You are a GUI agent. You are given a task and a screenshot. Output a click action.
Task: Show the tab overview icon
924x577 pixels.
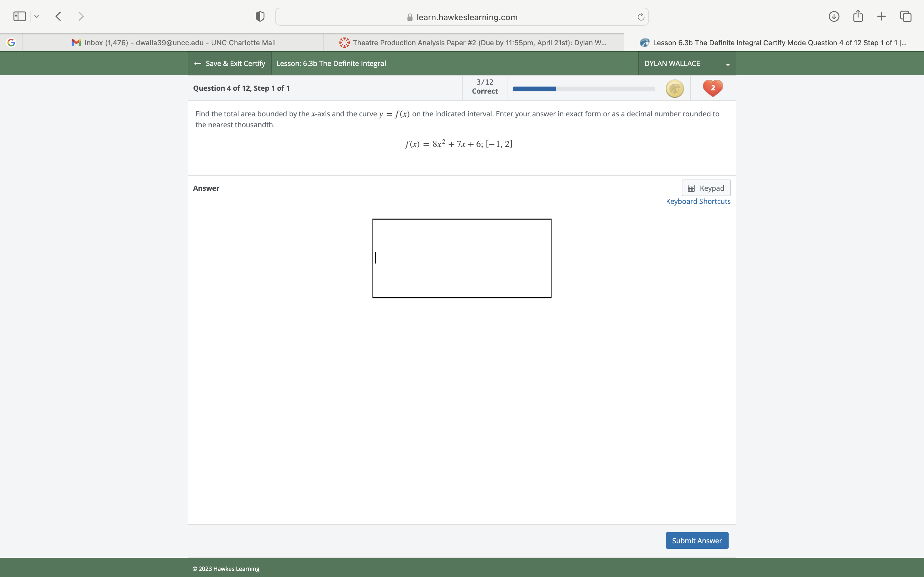click(x=905, y=16)
